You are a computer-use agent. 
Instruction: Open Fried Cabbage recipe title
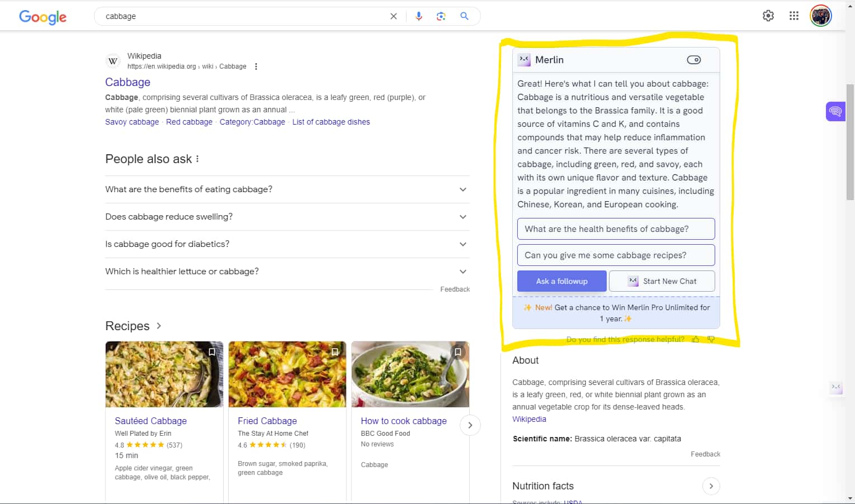(267, 421)
